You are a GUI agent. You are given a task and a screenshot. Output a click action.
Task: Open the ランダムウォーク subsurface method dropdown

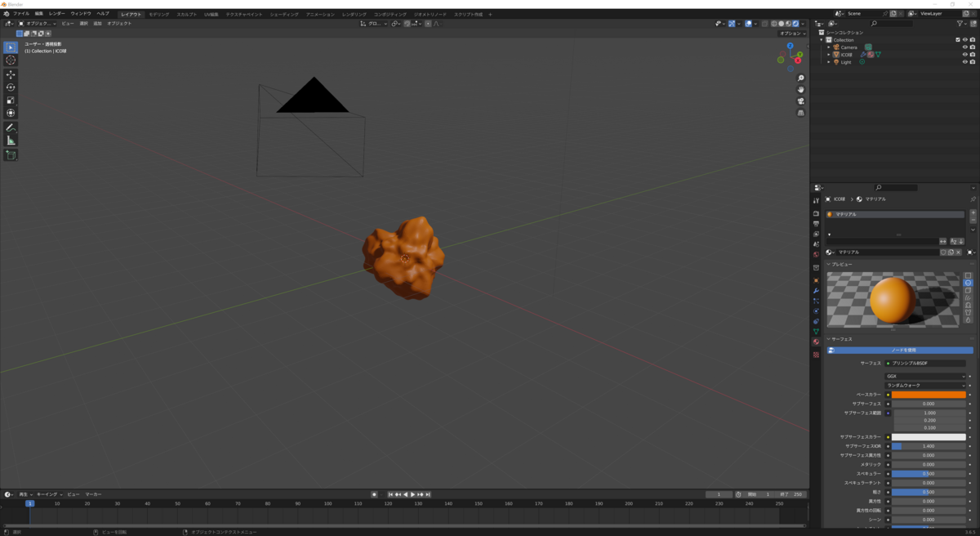point(925,385)
